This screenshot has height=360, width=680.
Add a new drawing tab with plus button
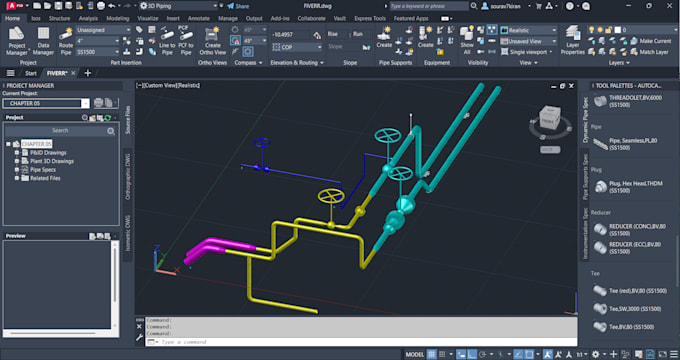click(88, 73)
